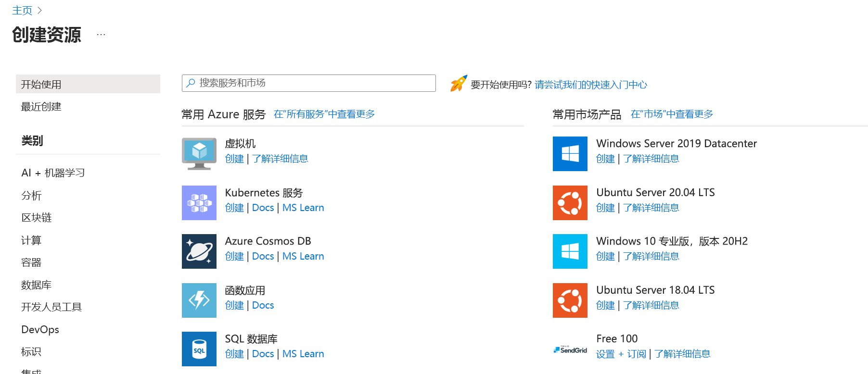Open Docs for Kubernetes 服务
The height and width of the screenshot is (374, 868).
[263, 208]
